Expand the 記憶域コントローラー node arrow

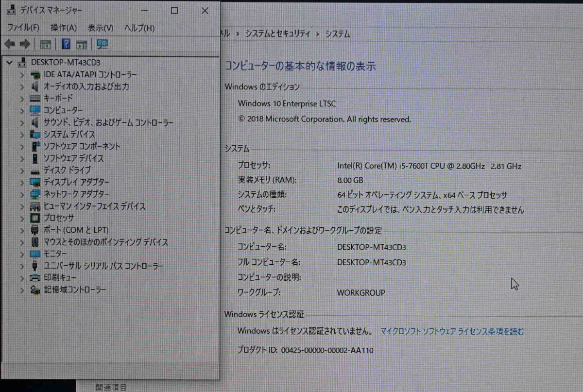point(22,290)
